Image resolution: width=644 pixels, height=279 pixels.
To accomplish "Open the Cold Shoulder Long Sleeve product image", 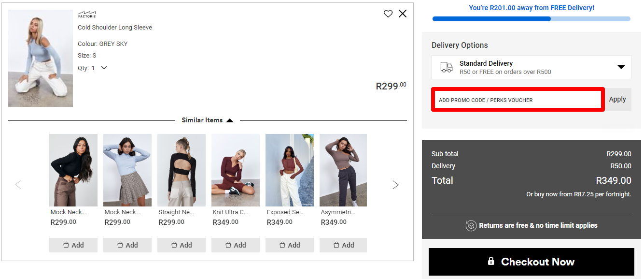I will [41, 59].
